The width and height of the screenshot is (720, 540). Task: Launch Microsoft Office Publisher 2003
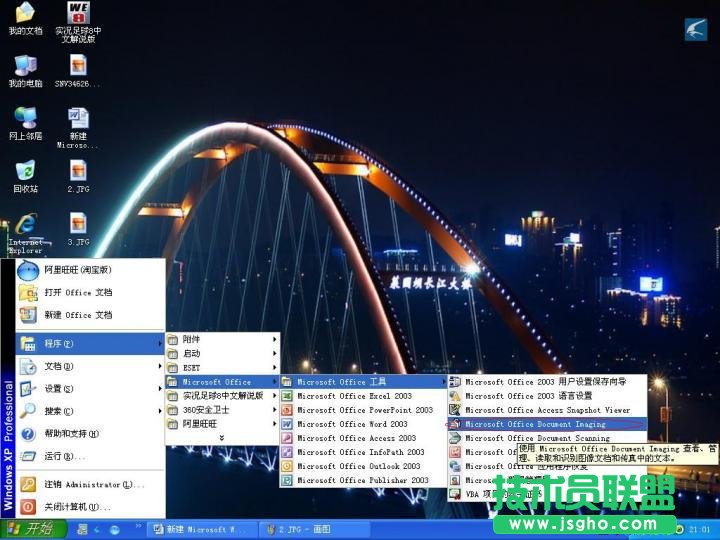(x=364, y=480)
